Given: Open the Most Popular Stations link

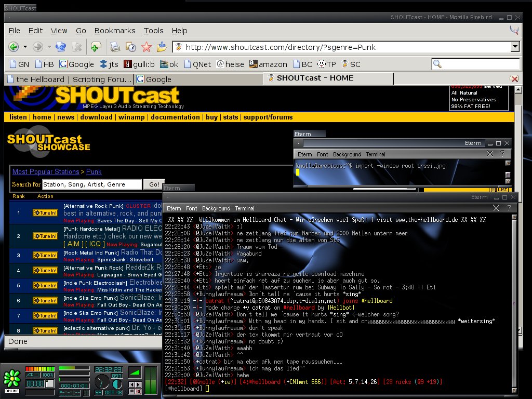Looking at the screenshot, I should [x=46, y=171].
